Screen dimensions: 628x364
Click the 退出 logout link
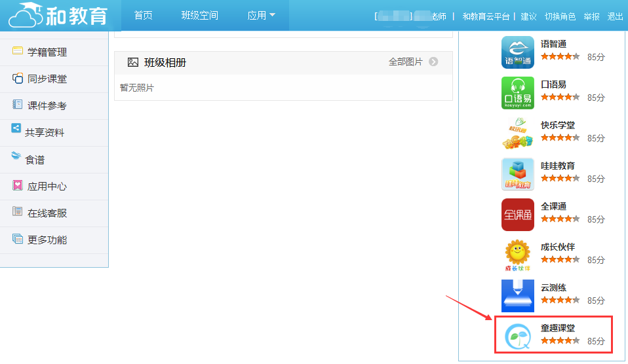click(x=615, y=16)
